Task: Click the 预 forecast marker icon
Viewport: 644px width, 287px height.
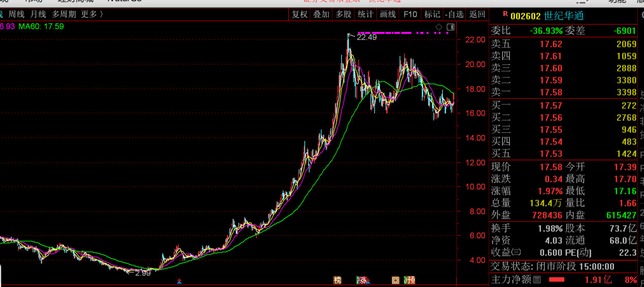Action: click(x=410, y=280)
